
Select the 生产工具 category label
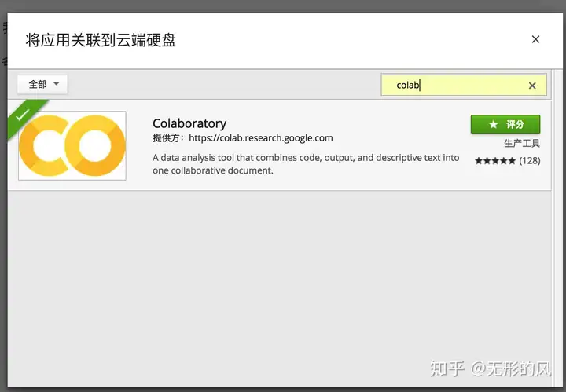[522, 144]
